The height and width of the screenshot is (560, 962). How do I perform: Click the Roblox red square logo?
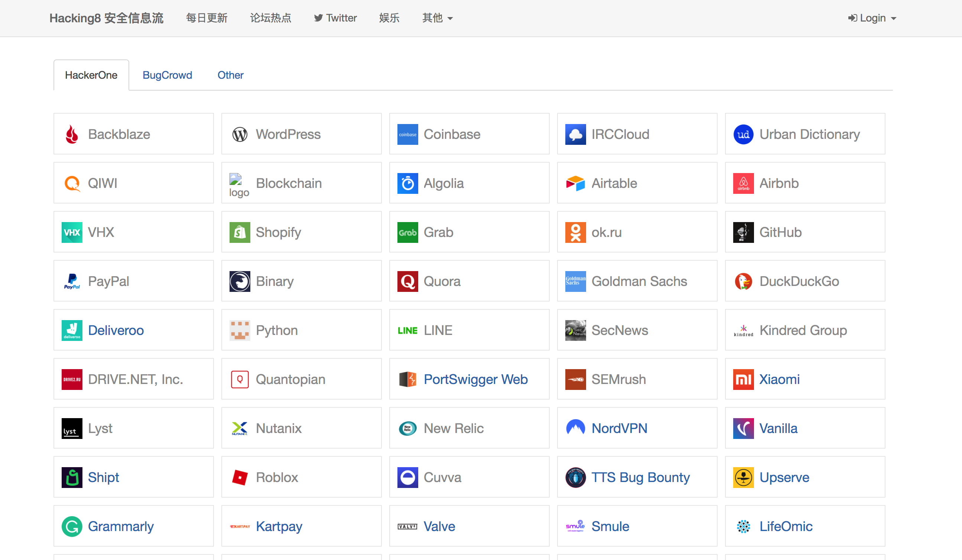[240, 478]
